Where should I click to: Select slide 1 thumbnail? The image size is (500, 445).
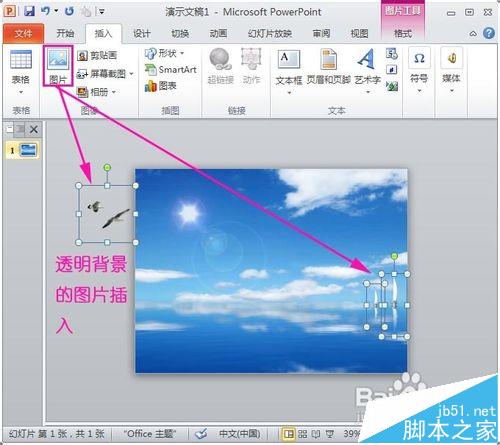point(28,150)
